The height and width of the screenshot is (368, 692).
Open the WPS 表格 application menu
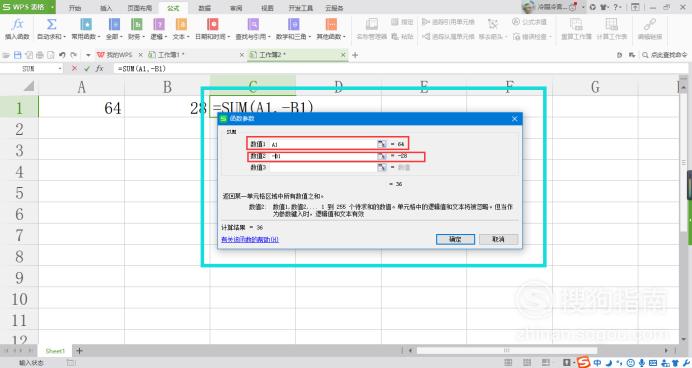pos(27,7)
